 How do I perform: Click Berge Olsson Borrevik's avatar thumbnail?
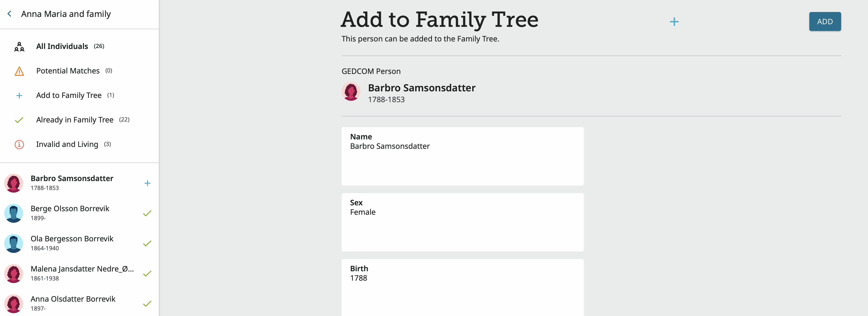tap(14, 213)
